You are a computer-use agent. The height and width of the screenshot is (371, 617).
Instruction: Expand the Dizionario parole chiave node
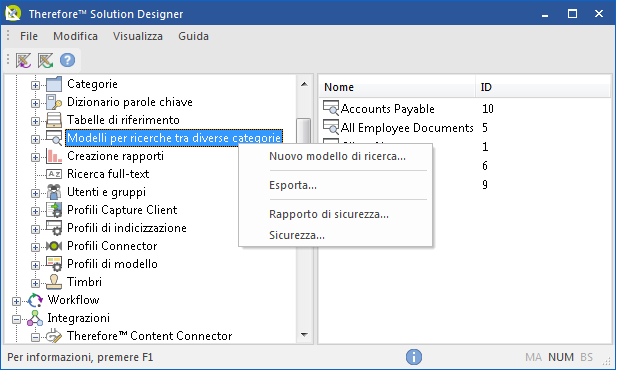[x=35, y=103]
